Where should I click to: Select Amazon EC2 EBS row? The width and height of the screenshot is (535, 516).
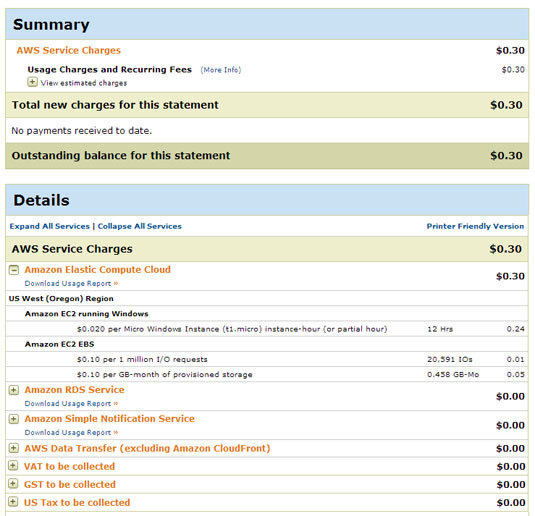(267, 344)
